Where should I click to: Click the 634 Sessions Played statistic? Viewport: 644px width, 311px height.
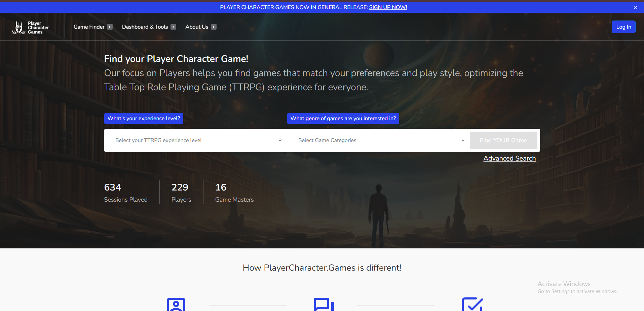tap(126, 193)
